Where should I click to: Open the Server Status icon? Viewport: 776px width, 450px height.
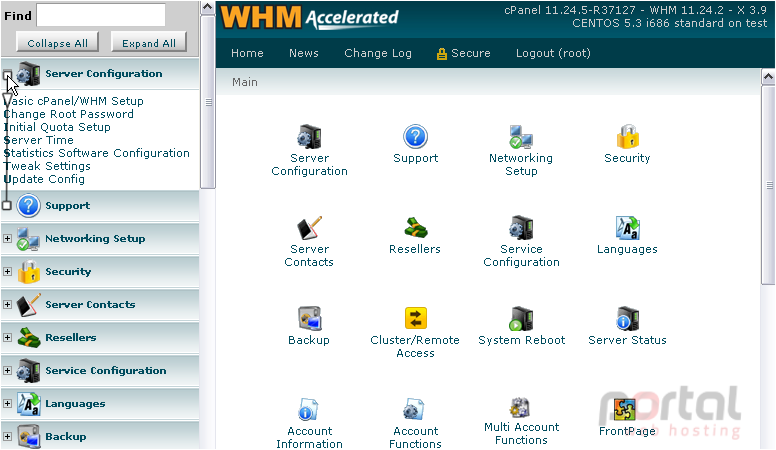tap(627, 319)
